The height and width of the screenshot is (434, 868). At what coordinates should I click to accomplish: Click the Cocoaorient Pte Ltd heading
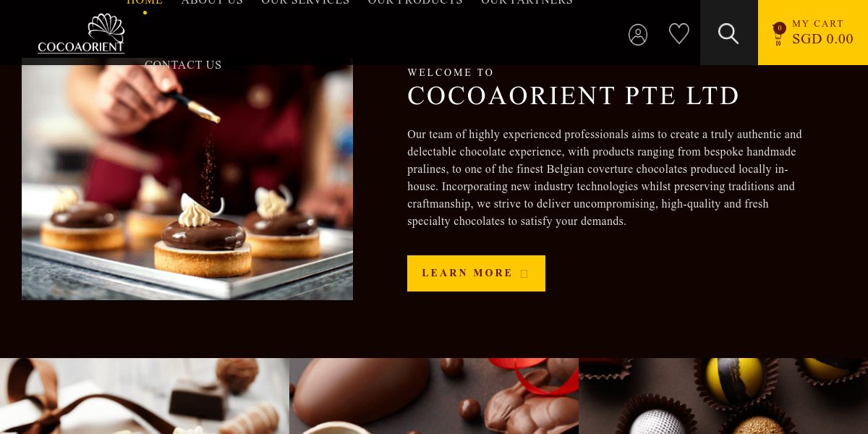(574, 96)
